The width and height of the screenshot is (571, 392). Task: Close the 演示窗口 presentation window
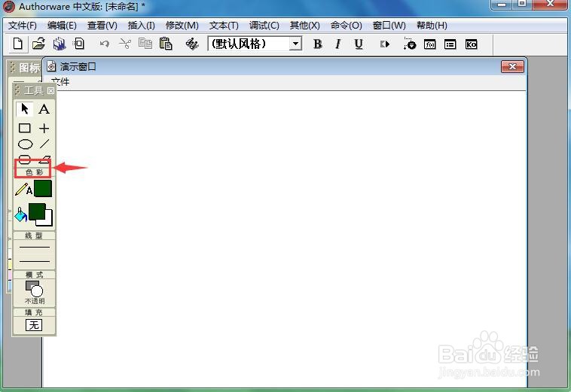point(512,66)
